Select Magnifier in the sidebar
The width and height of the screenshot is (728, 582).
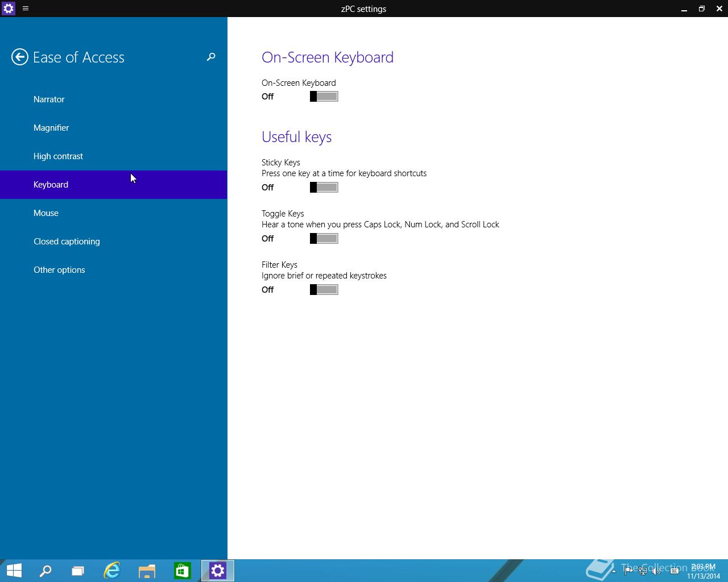114,128
